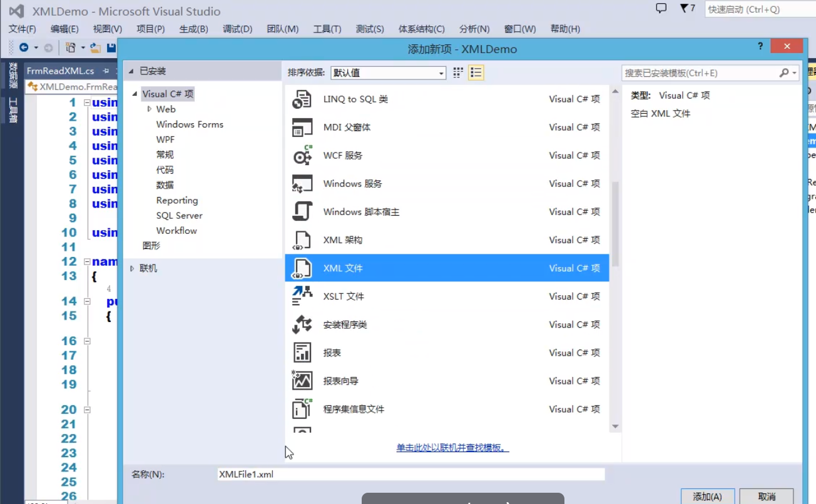816x504 pixels.
Task: Click the template list scroll down arrow
Action: click(x=615, y=426)
